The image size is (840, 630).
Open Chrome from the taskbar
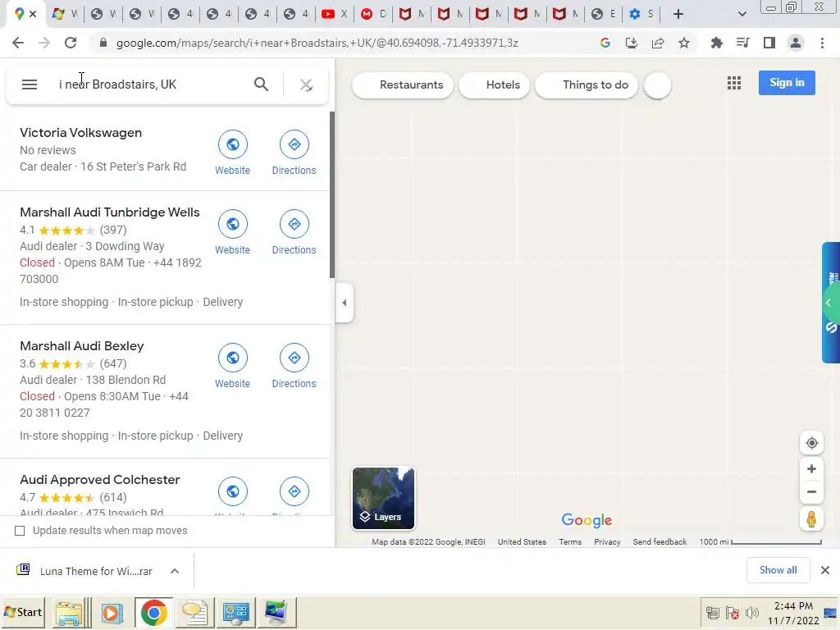click(x=153, y=613)
